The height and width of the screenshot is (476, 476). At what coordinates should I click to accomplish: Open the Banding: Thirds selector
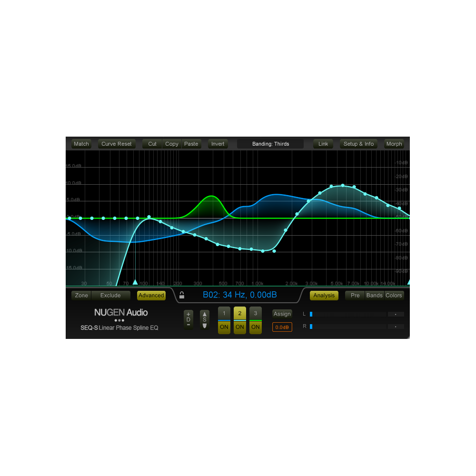tap(270, 143)
